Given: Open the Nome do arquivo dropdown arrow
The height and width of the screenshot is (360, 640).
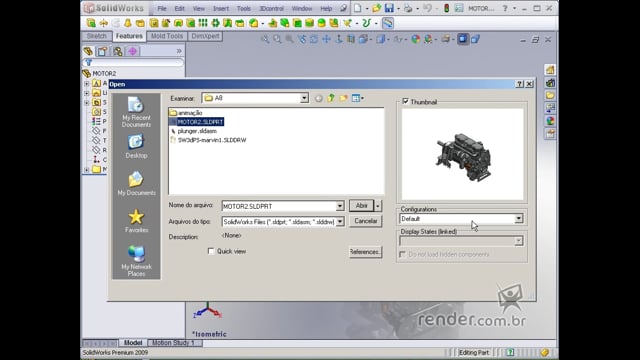Looking at the screenshot, I should point(340,206).
